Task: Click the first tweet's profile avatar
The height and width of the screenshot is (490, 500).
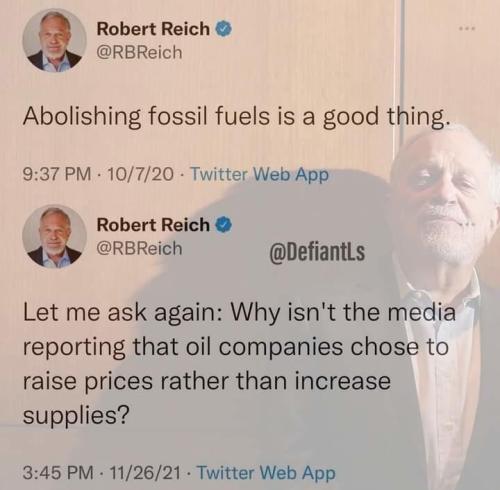Action: click(54, 40)
